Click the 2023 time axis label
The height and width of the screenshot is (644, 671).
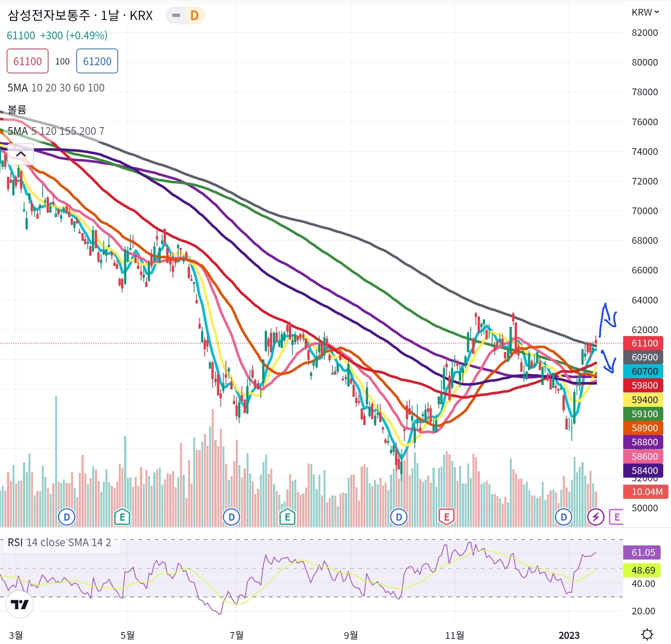pyautogui.click(x=569, y=635)
